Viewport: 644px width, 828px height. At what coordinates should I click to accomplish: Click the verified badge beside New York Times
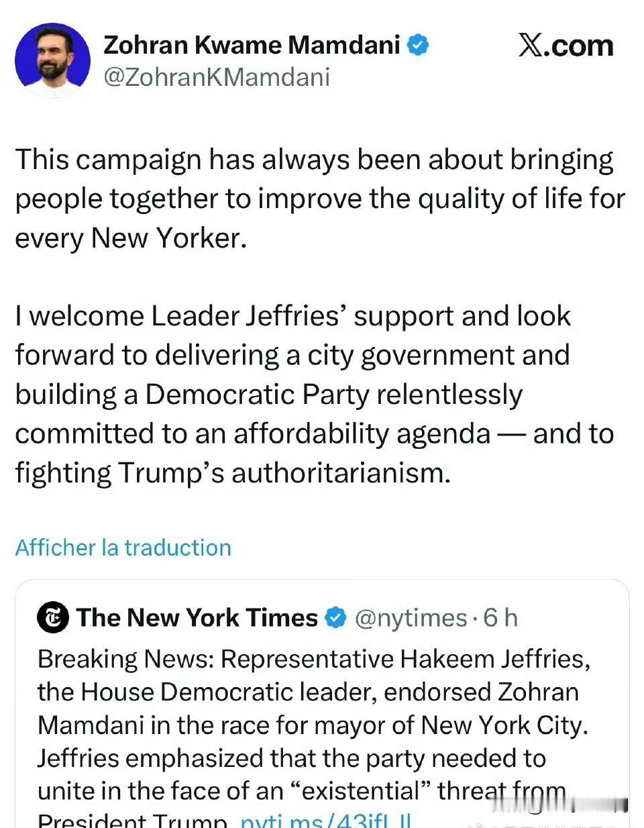pyautogui.click(x=335, y=618)
